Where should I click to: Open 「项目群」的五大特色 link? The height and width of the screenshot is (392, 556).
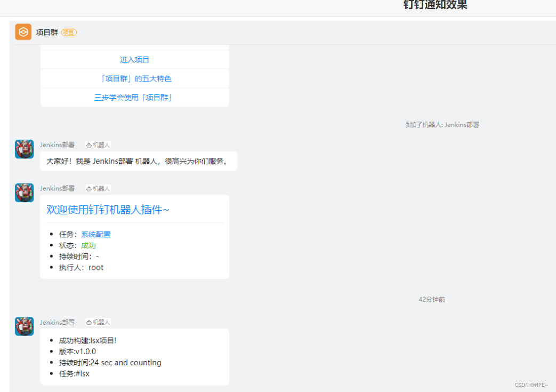135,78
